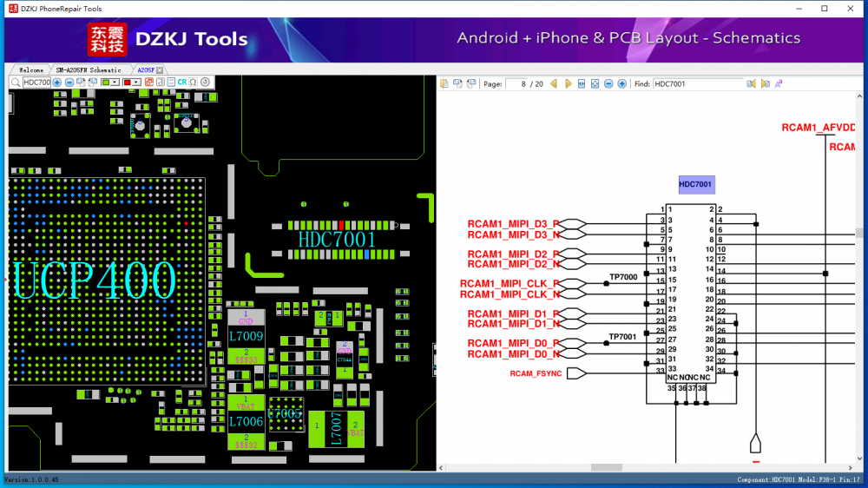Click fit width icon in schematic toolbar
The width and height of the screenshot is (868, 488).
click(x=582, y=83)
